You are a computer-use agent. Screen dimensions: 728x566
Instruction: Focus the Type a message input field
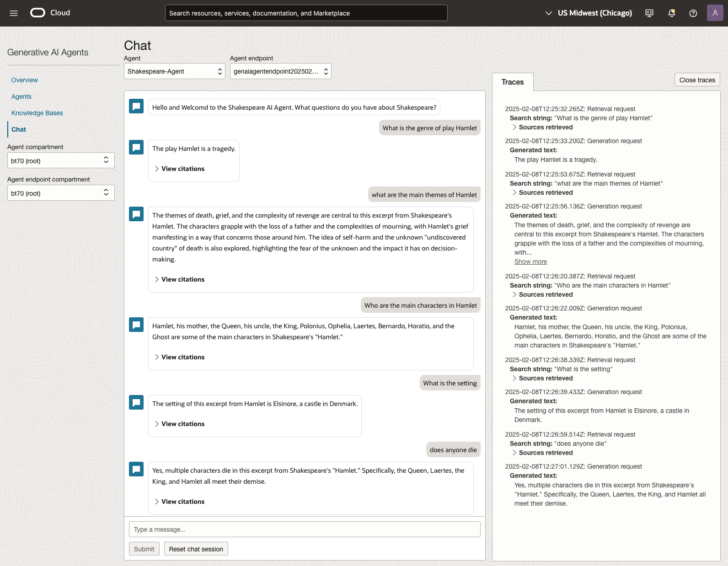click(x=305, y=529)
